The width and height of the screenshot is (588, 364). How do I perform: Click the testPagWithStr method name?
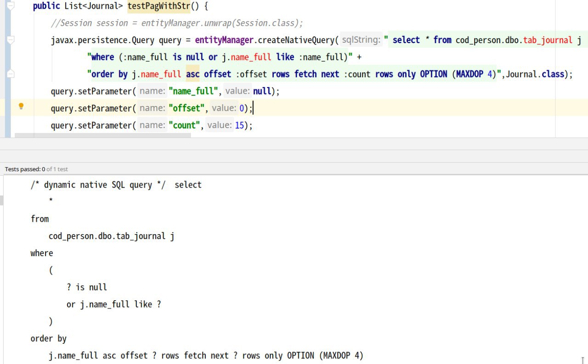[158, 6]
